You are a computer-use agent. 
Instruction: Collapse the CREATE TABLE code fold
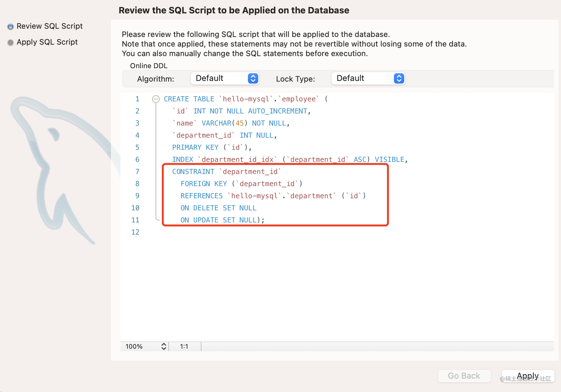(156, 99)
